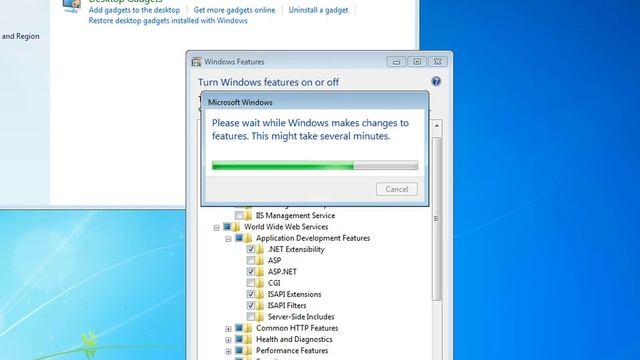Select the CGI label
This screenshot has width=640, height=360.
[x=274, y=283]
